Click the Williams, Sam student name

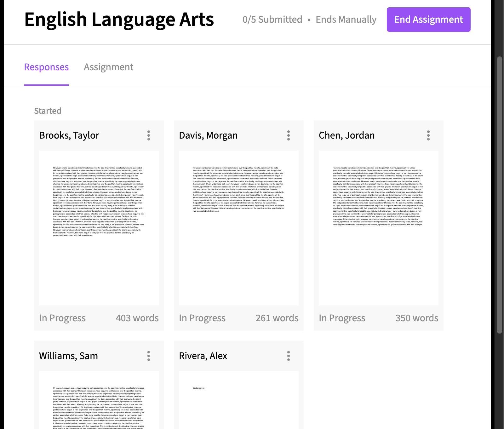coord(68,356)
